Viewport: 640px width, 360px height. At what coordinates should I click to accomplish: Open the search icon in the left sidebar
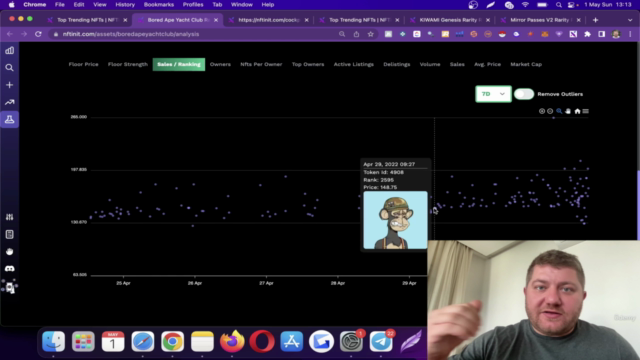coord(9,68)
